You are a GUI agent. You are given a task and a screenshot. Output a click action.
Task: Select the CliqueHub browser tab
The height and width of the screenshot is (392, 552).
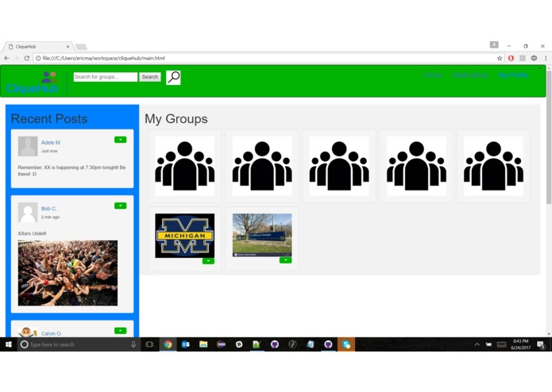coord(39,46)
